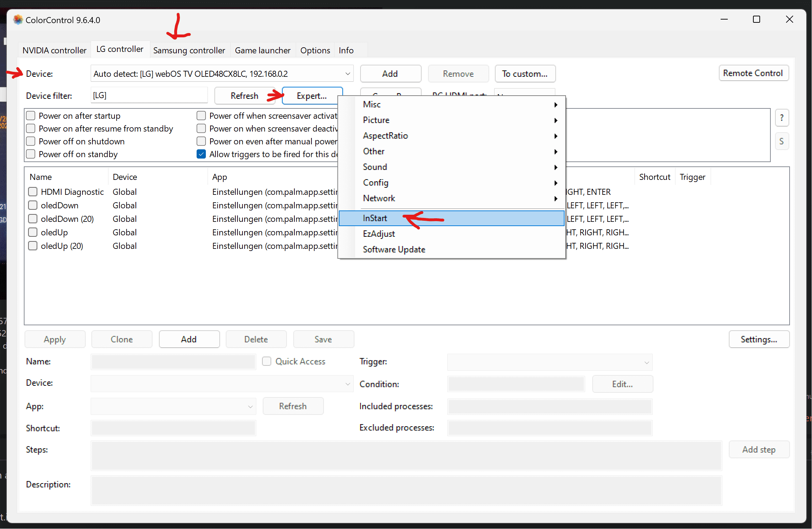Click the Save preset button
The image size is (812, 529).
323,339
